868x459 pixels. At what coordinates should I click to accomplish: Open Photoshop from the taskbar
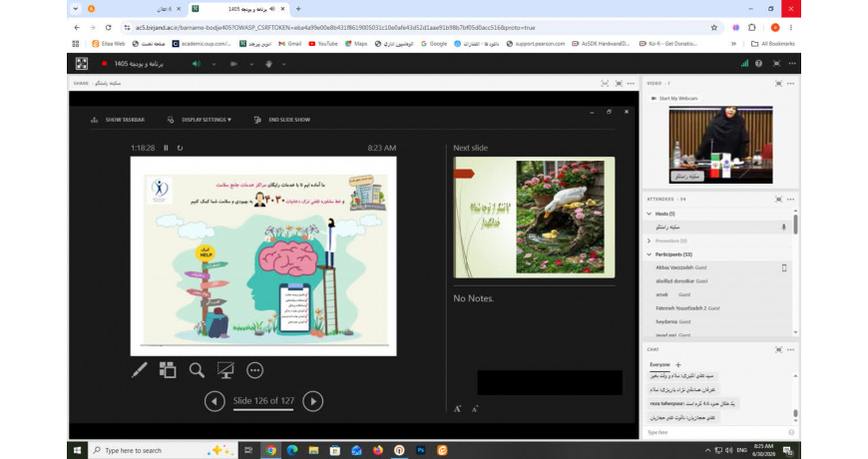(421, 451)
